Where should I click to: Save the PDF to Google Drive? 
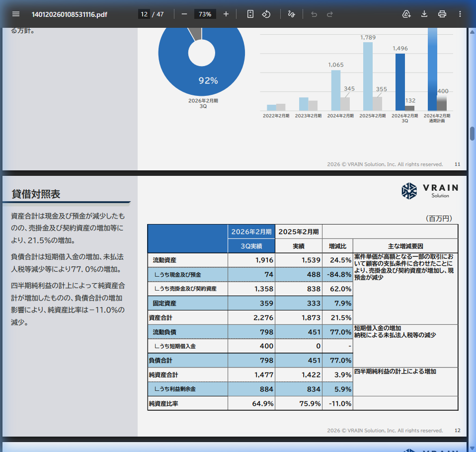406,14
